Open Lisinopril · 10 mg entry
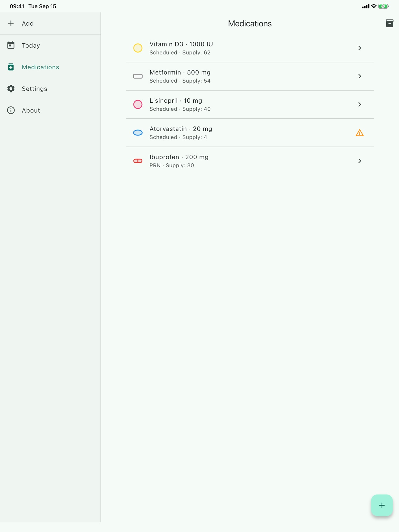Image resolution: width=399 pixels, height=532 pixels. coord(250,104)
